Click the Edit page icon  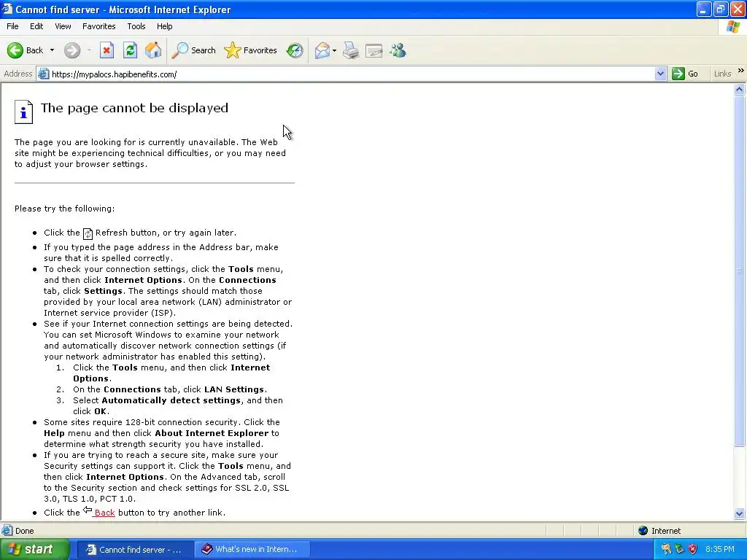click(374, 50)
